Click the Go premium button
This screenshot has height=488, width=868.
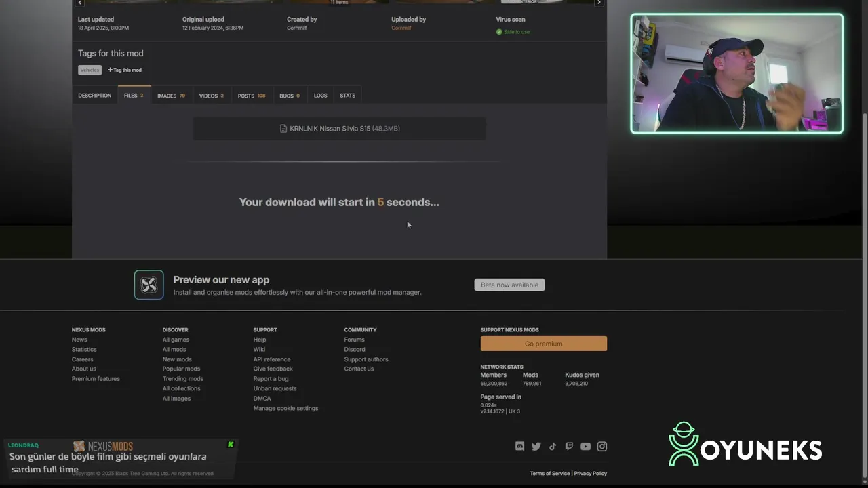543,344
